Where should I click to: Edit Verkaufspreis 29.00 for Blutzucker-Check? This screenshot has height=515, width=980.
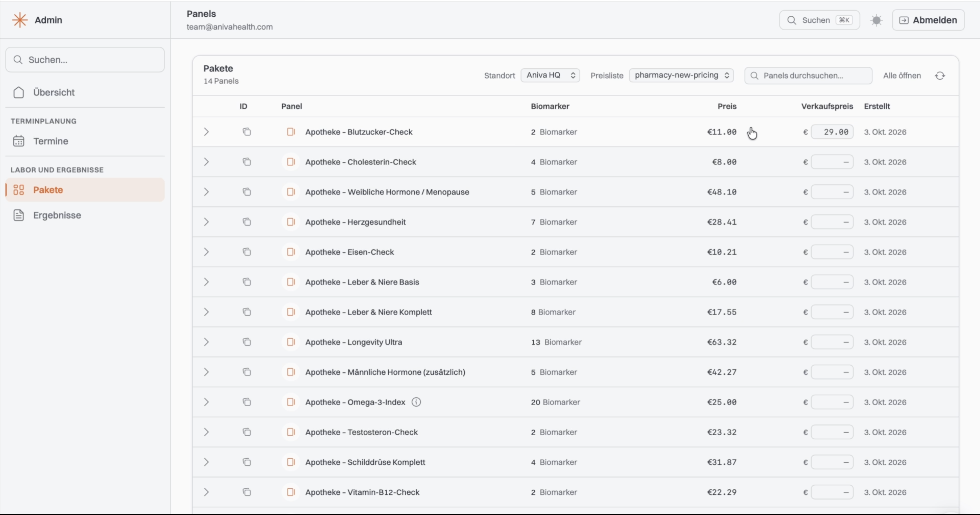[832, 132]
